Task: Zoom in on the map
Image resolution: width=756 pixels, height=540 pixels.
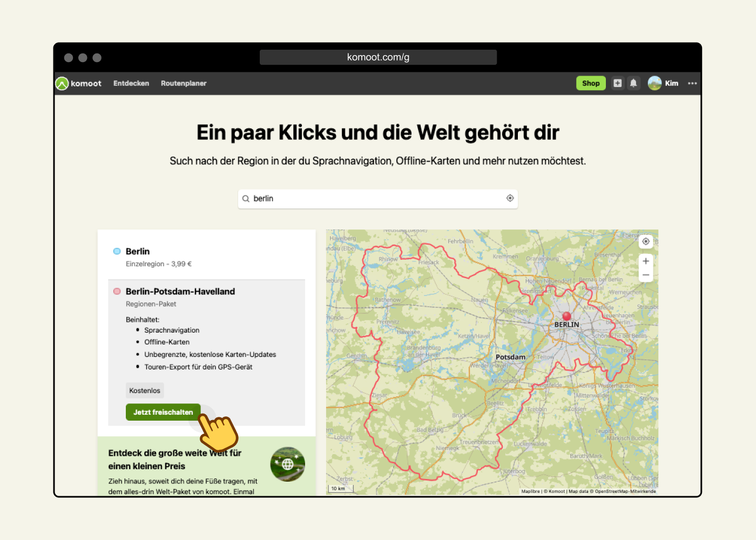Action: (646, 261)
